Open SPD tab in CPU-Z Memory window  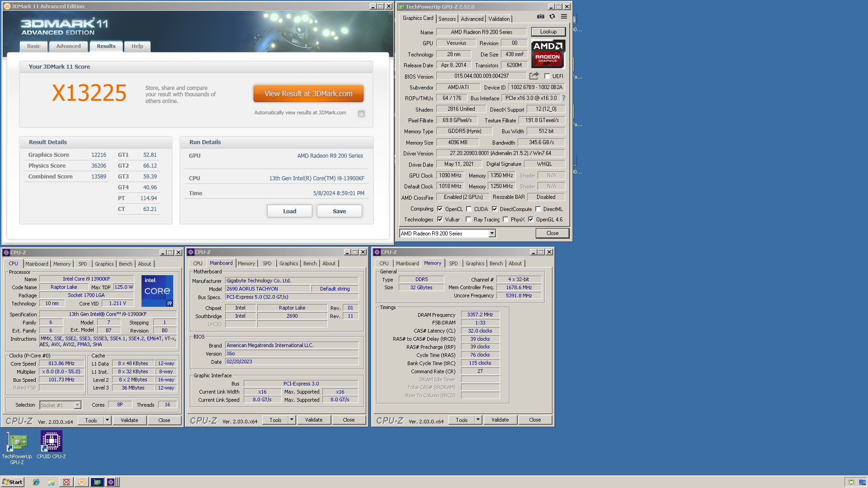click(x=453, y=263)
